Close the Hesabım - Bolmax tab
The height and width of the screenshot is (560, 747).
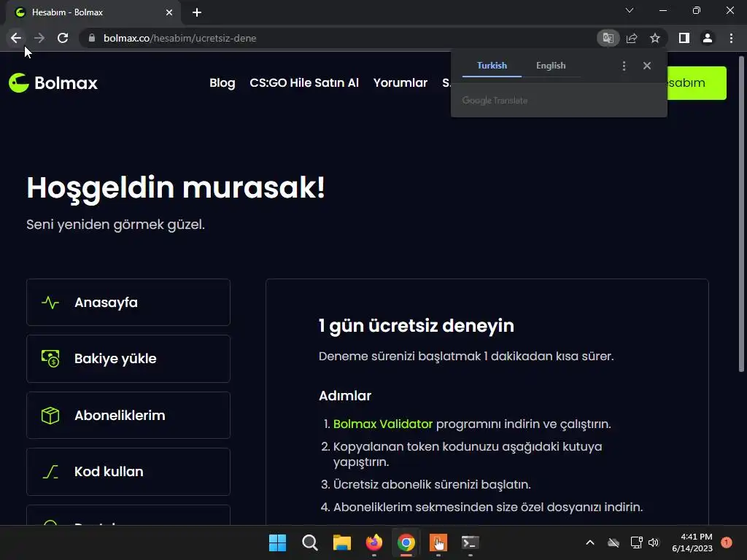169,12
